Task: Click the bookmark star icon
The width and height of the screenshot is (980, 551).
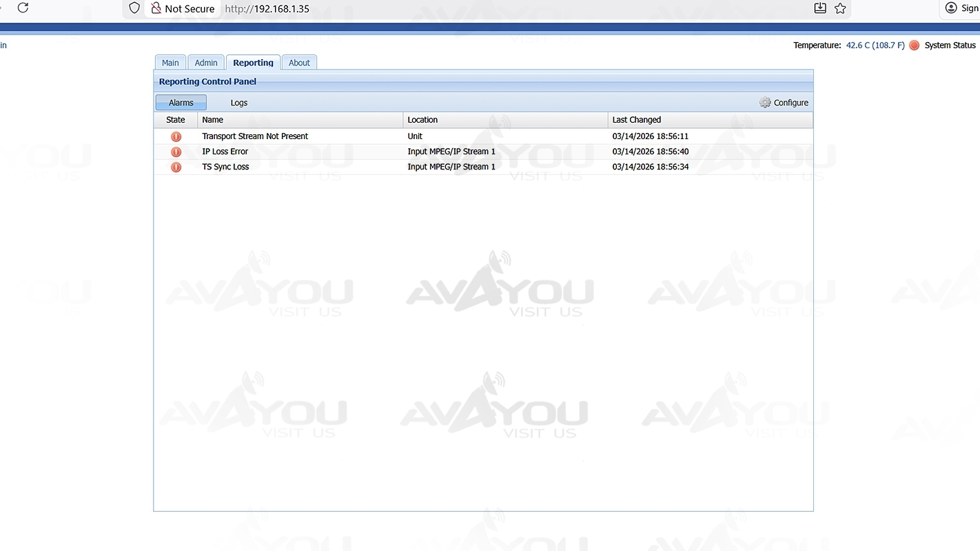Action: coord(840,8)
